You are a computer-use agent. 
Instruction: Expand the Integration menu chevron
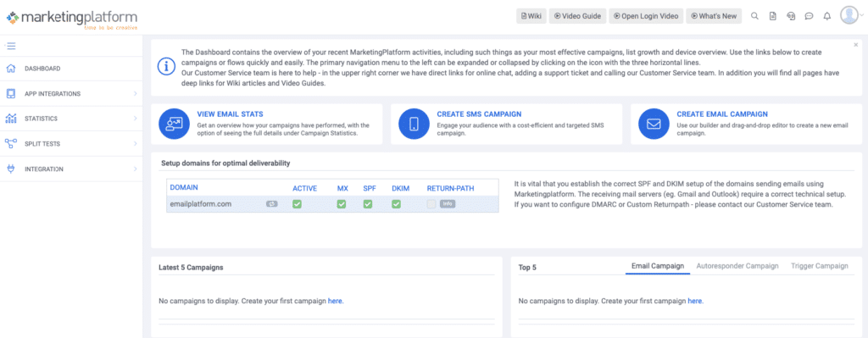coord(135,169)
